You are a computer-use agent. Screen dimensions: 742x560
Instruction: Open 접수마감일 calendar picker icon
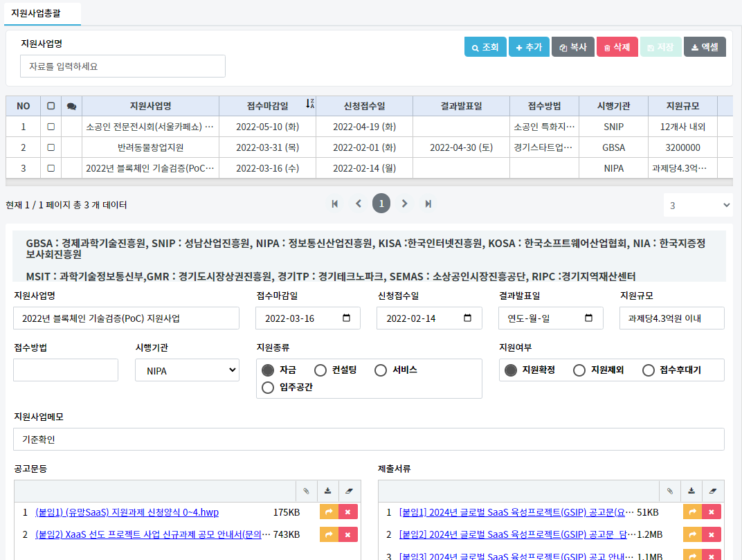click(346, 318)
